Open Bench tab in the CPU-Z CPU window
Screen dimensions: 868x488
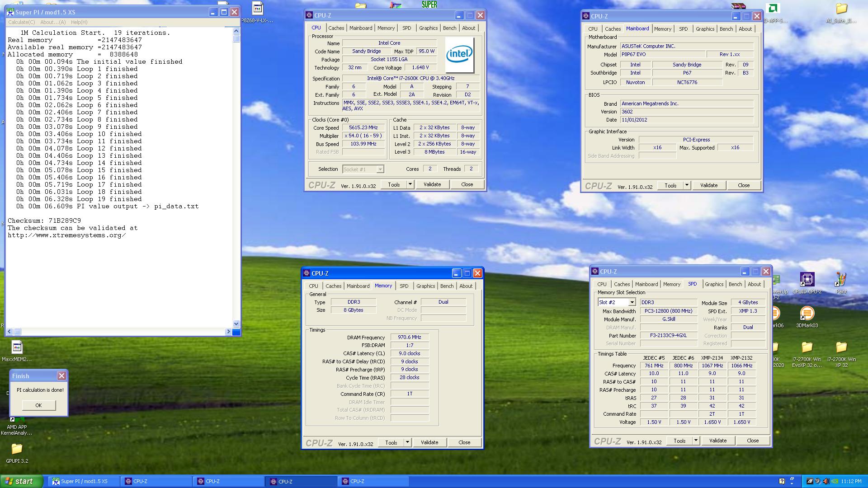449,28
